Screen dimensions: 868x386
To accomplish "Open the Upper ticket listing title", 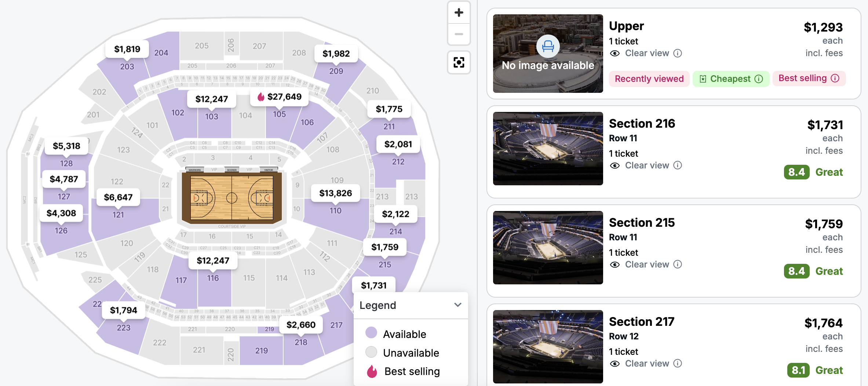I will (626, 26).
